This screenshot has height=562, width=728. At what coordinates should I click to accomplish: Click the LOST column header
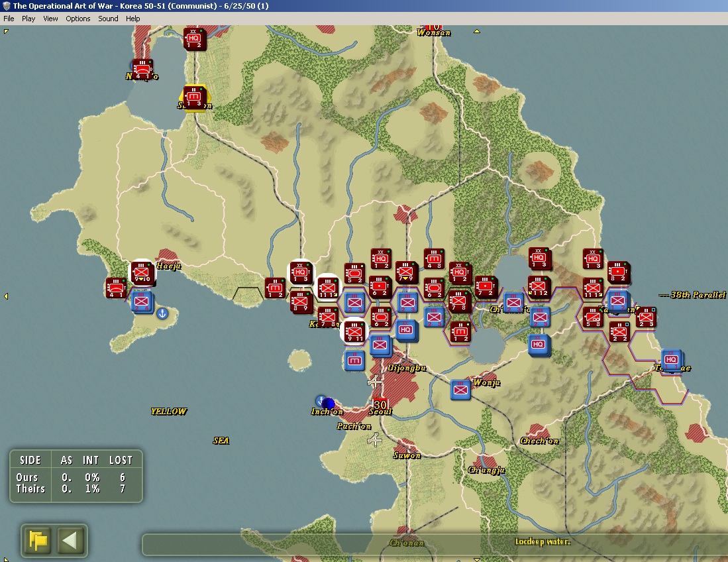pos(121,461)
